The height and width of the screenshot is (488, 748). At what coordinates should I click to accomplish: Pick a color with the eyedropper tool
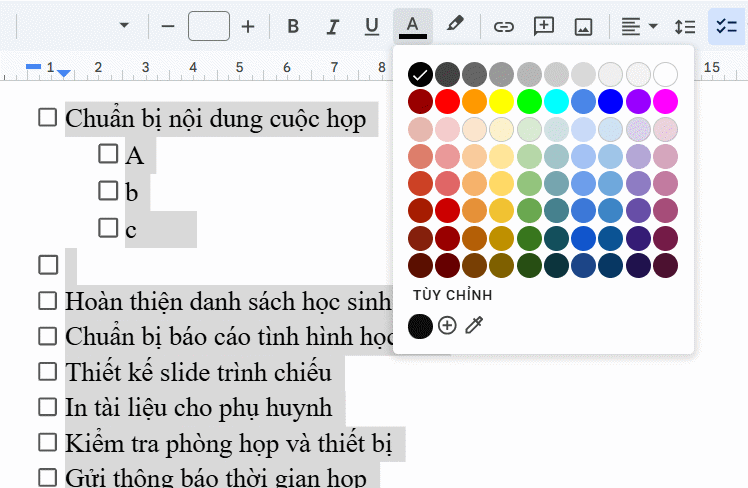click(x=474, y=325)
